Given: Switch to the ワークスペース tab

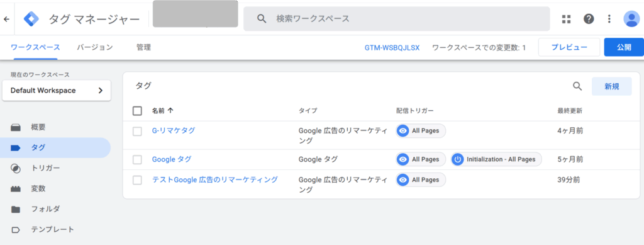Looking at the screenshot, I should click(35, 47).
